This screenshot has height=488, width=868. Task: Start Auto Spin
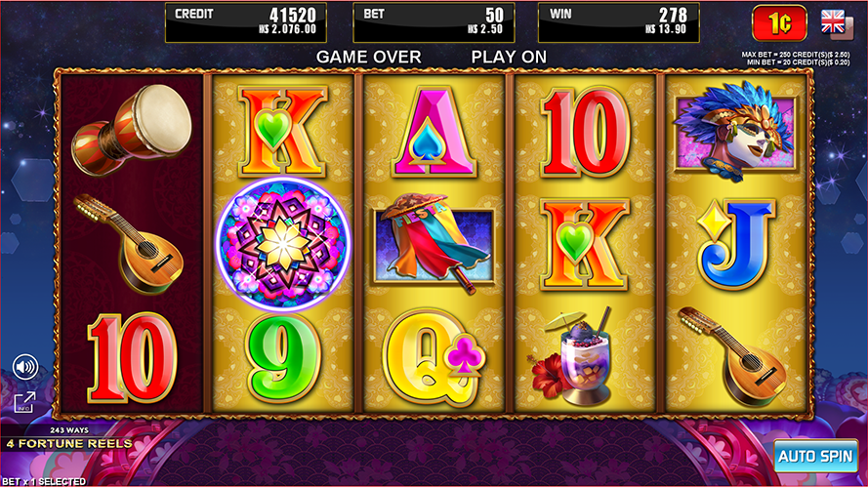point(815,456)
